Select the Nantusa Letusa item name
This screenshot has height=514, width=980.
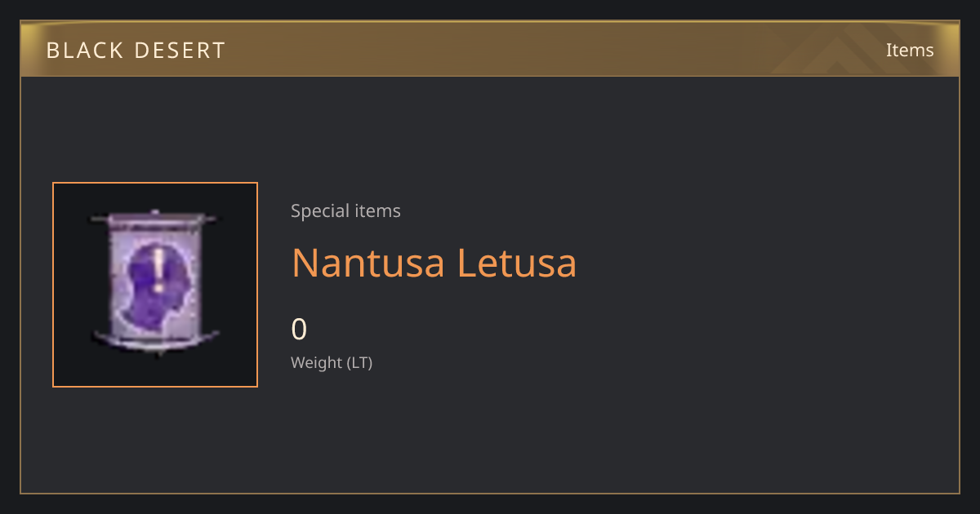434,263
